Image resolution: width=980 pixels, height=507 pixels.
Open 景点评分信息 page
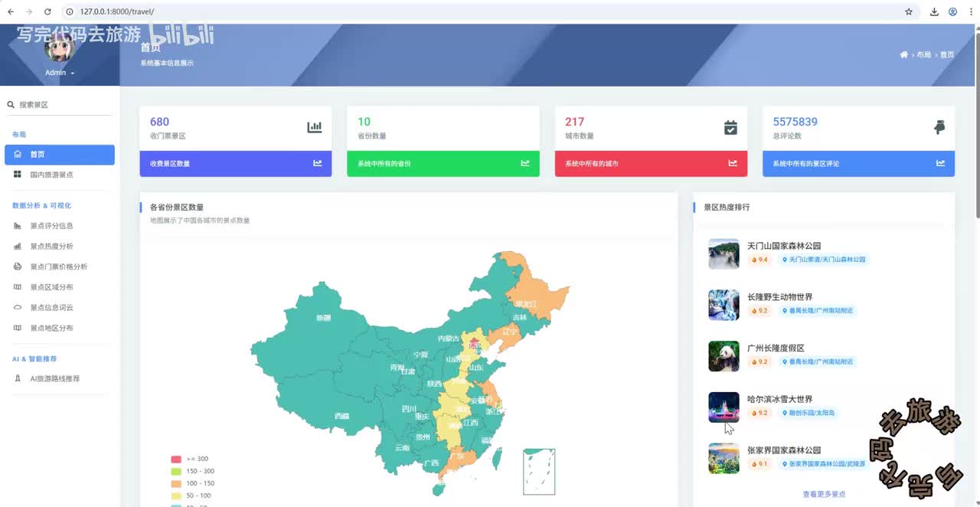[60, 226]
